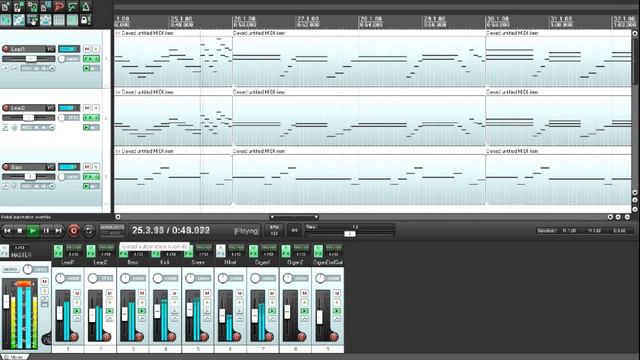Viewport: 640px width, 360px height.
Task: Mute the Kick channel in the mixer
Action: click(174, 293)
